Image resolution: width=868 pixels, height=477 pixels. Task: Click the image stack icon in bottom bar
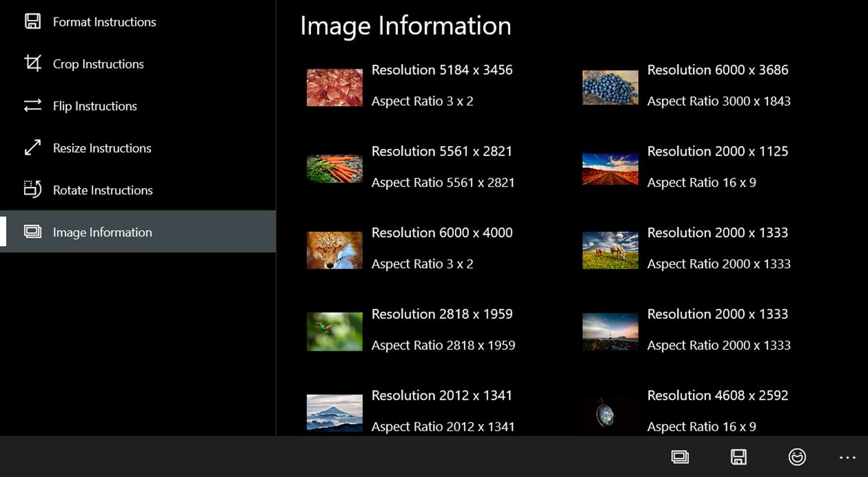(680, 457)
